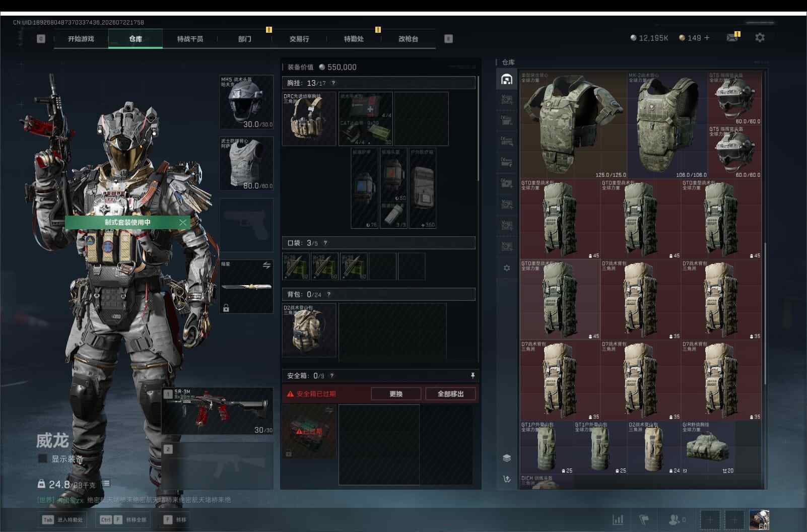Click the lock icon on knife slot
The image size is (807, 532).
226,308
